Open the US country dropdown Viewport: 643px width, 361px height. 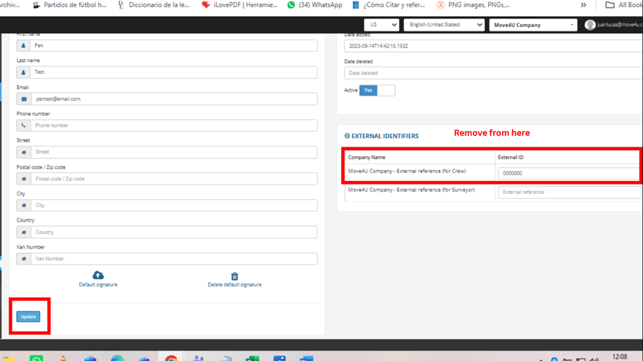(x=381, y=25)
